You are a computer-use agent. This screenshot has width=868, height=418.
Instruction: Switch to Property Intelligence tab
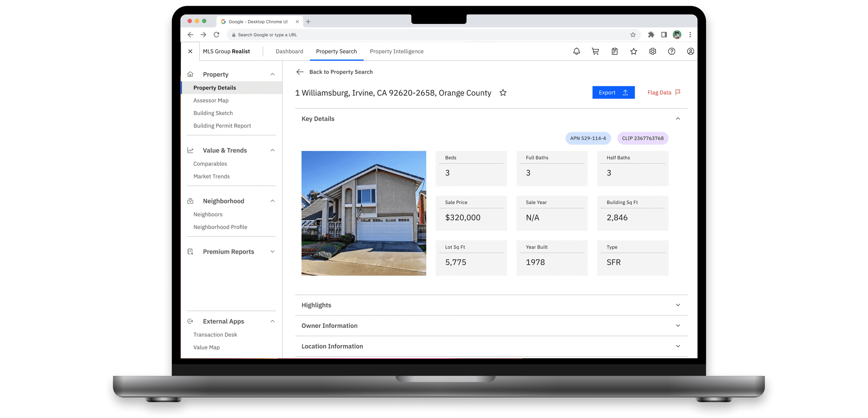tap(396, 51)
